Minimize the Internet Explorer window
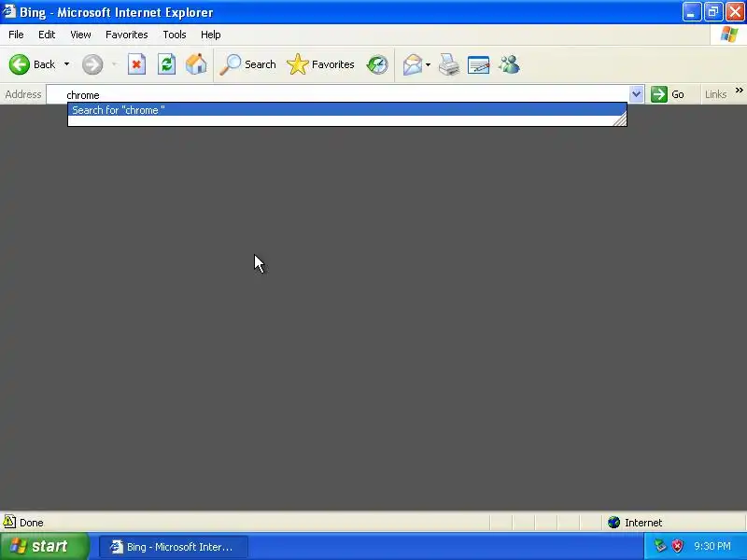747x560 pixels. 692,12
